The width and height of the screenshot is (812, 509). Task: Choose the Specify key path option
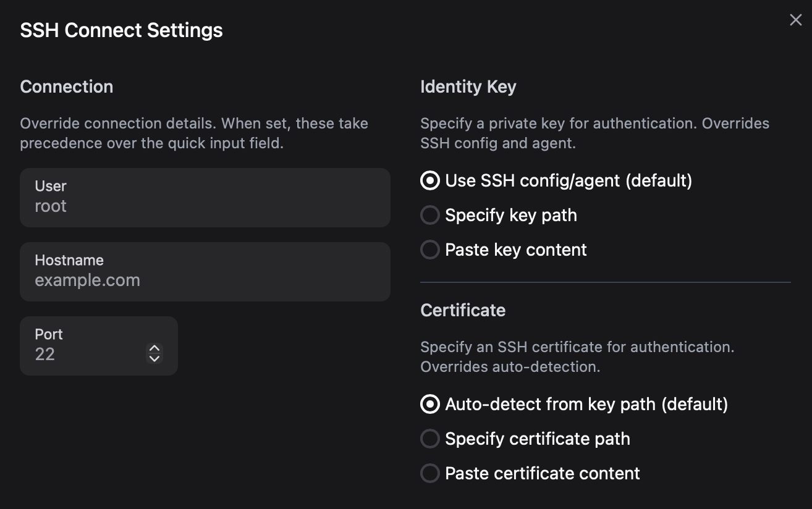(x=429, y=215)
